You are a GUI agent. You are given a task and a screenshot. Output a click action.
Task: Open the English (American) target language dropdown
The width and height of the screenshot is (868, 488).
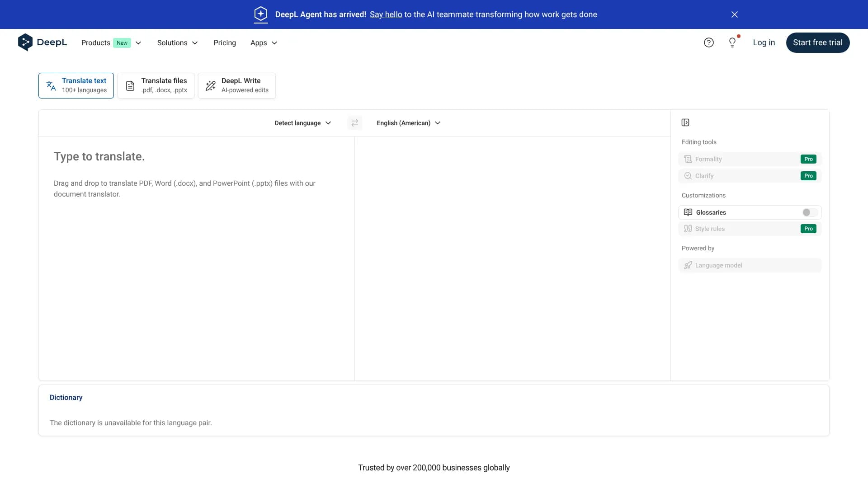408,123
